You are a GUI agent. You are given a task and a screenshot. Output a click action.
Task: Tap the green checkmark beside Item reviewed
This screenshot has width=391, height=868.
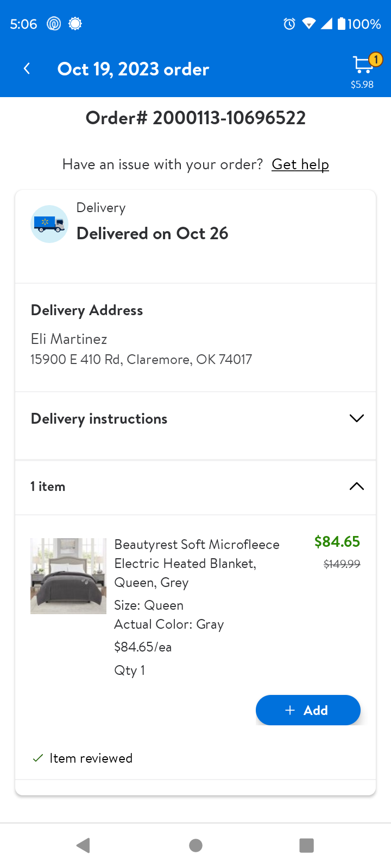[x=38, y=758]
